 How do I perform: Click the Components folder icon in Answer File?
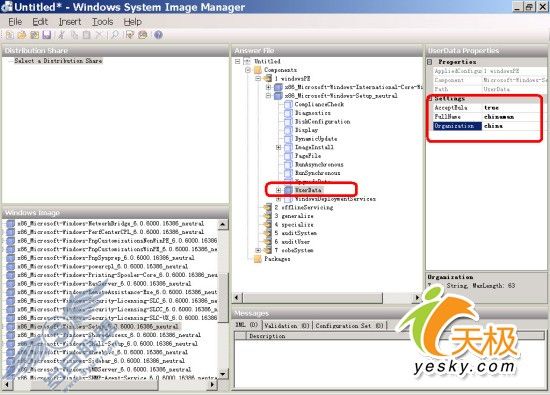click(x=258, y=70)
